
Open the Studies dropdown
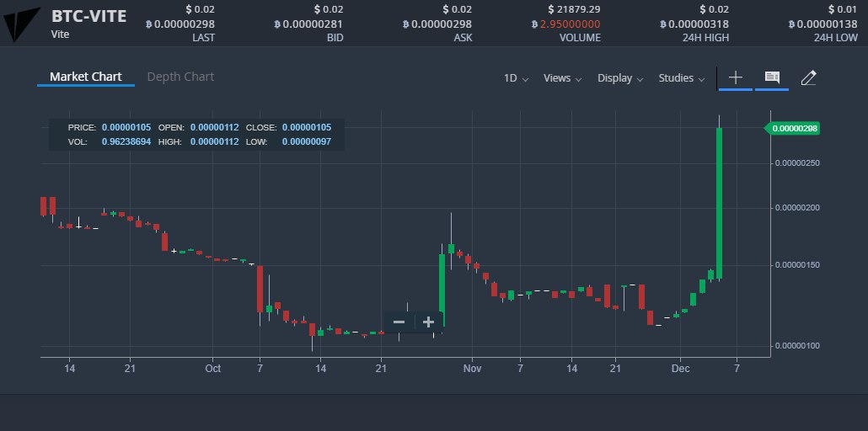(x=682, y=78)
